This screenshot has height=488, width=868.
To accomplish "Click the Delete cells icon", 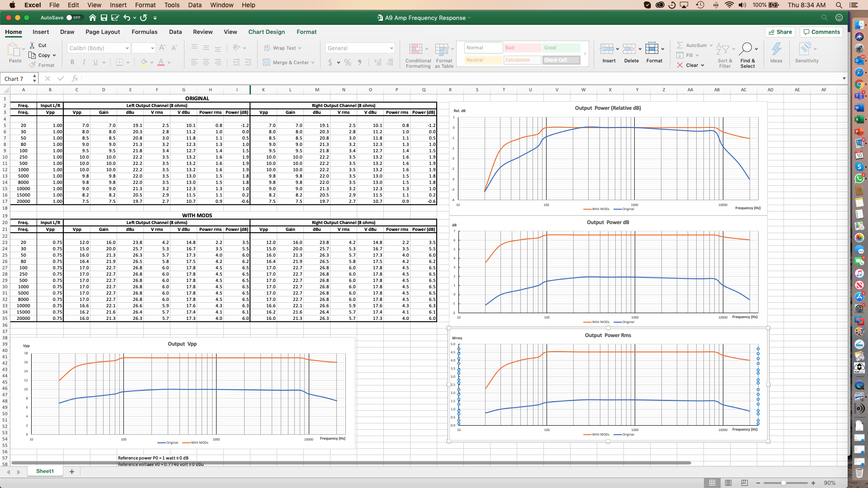I will click(x=629, y=49).
